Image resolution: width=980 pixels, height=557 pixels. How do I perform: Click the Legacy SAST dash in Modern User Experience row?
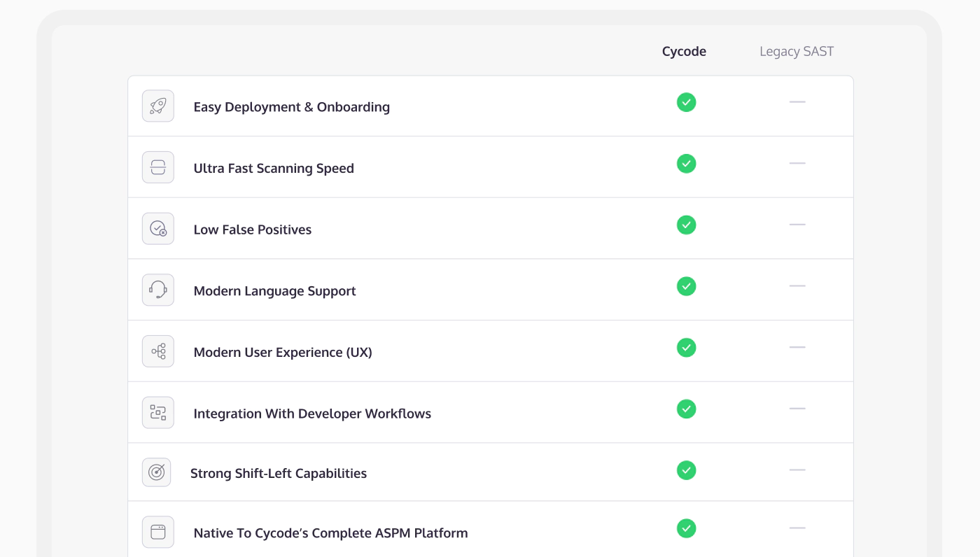pyautogui.click(x=797, y=347)
